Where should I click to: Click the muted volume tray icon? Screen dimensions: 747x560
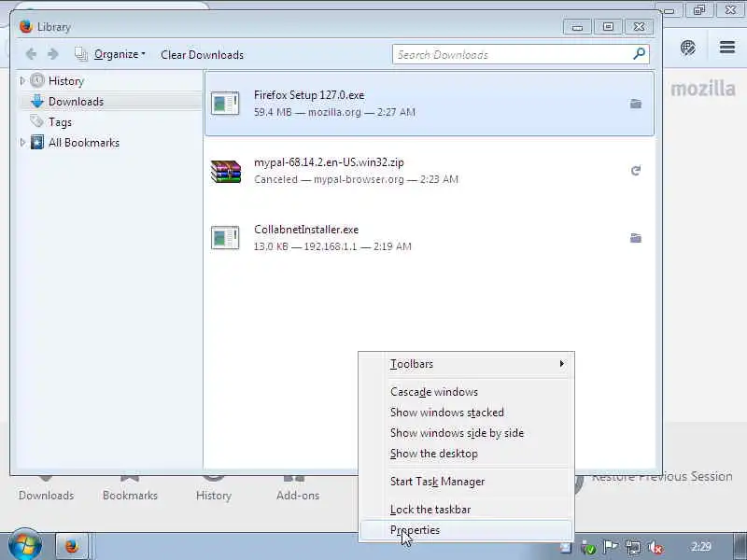coord(656,548)
